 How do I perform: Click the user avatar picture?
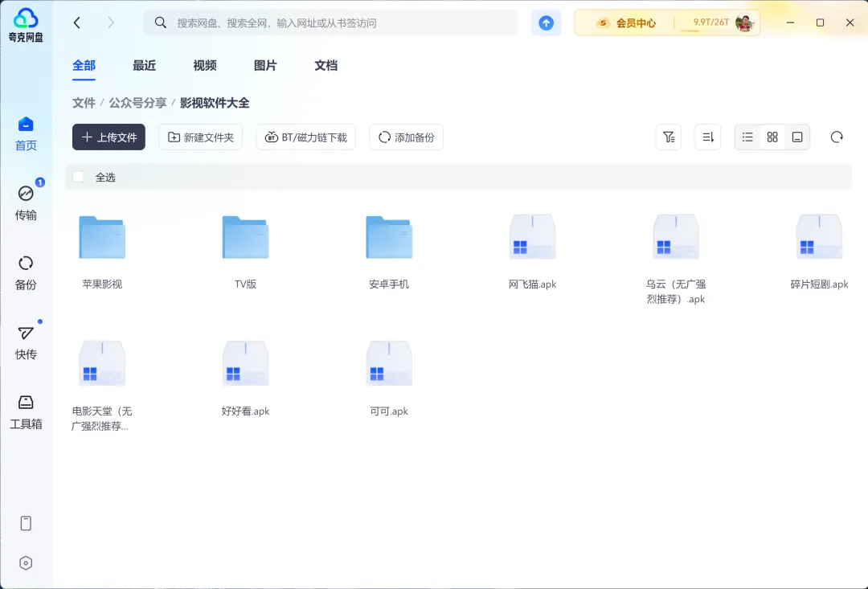[744, 22]
